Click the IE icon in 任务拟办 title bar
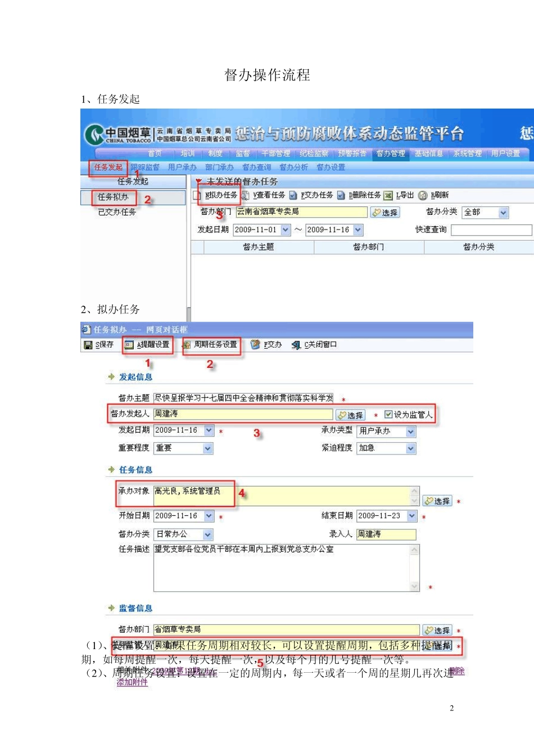 (x=86, y=329)
